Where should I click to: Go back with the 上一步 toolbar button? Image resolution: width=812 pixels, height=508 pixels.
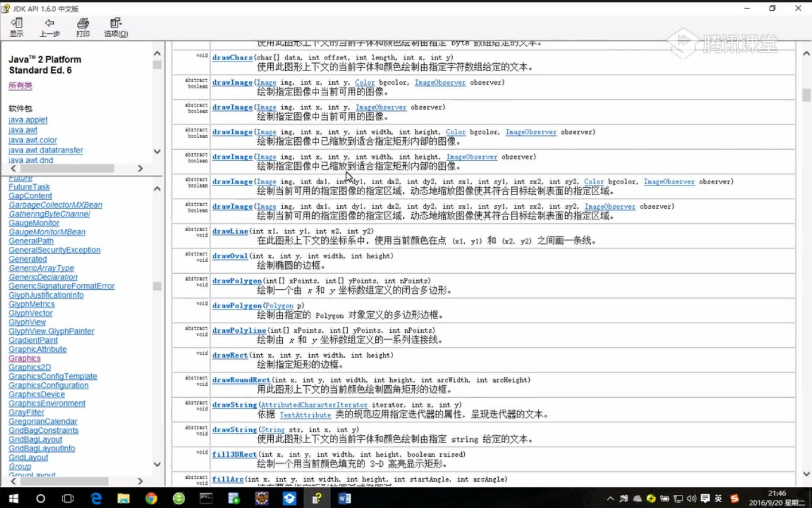click(x=50, y=27)
